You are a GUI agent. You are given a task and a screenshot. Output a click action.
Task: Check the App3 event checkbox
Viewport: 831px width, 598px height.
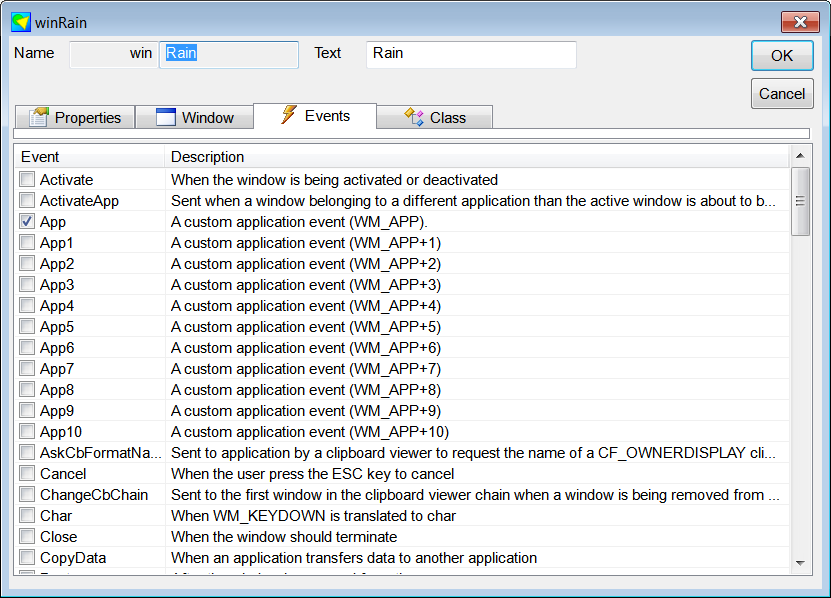pos(27,284)
